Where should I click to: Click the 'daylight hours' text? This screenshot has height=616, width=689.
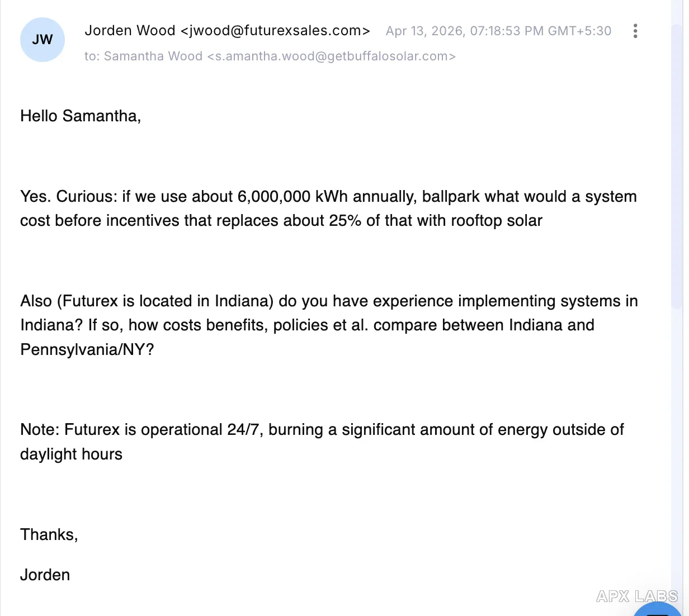coord(71,454)
